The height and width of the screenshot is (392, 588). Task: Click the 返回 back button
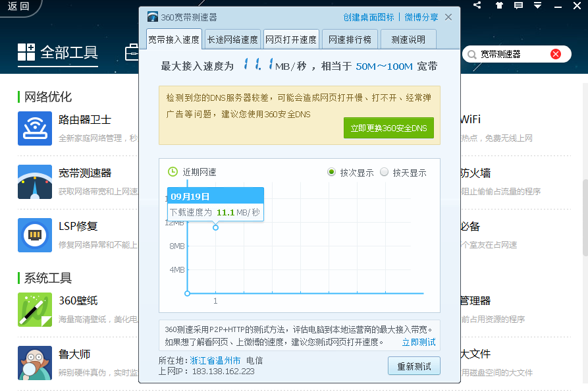click(x=18, y=6)
